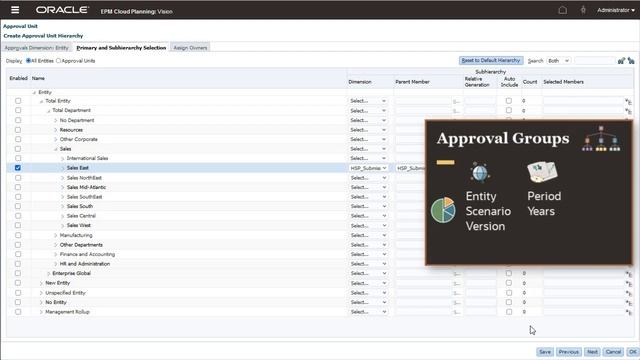640x360 pixels.
Task: Tick Auto Include for Total Entity row
Action: (509, 101)
